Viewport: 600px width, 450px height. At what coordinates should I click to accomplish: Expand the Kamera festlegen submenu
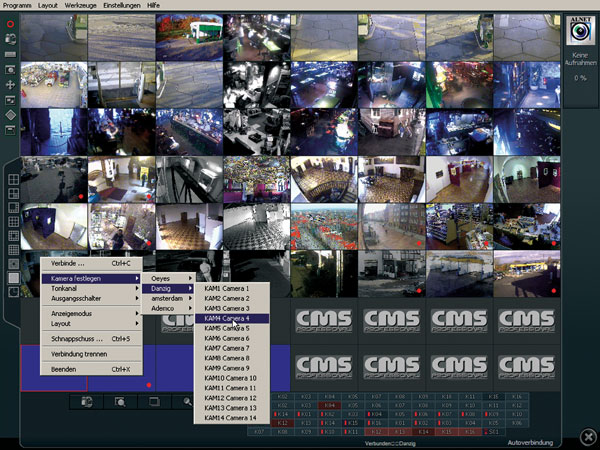[91, 279]
